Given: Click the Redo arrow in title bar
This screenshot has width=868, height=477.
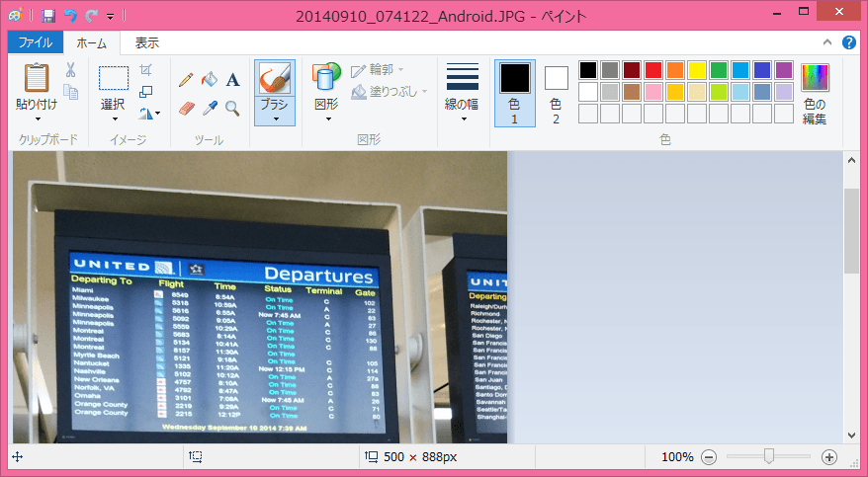Looking at the screenshot, I should [91, 16].
